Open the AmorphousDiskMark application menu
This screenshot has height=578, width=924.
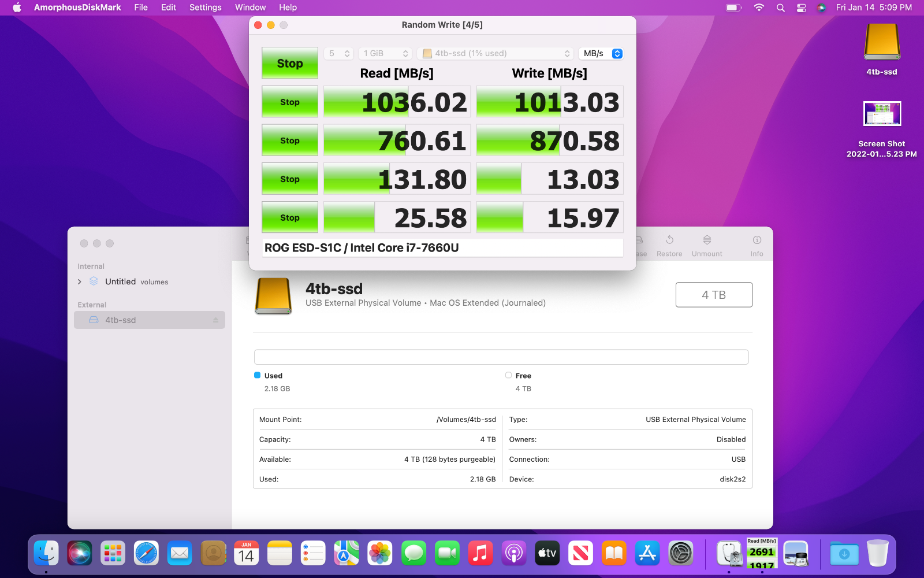(x=77, y=8)
